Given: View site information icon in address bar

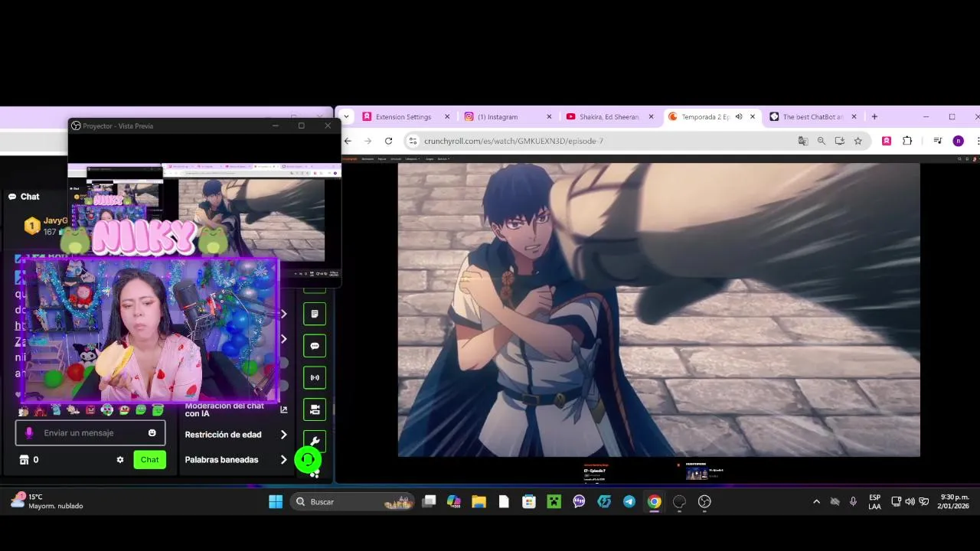Looking at the screenshot, I should tap(413, 141).
